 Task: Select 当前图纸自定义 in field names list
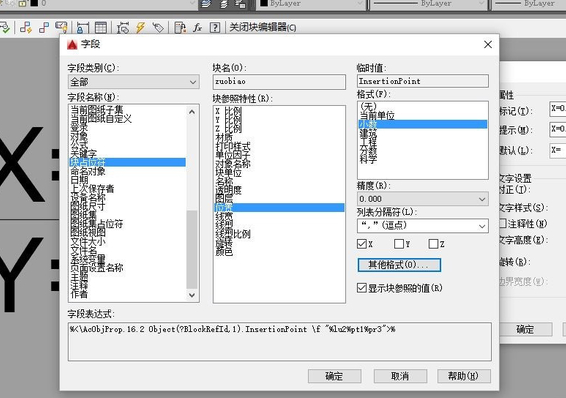101,118
